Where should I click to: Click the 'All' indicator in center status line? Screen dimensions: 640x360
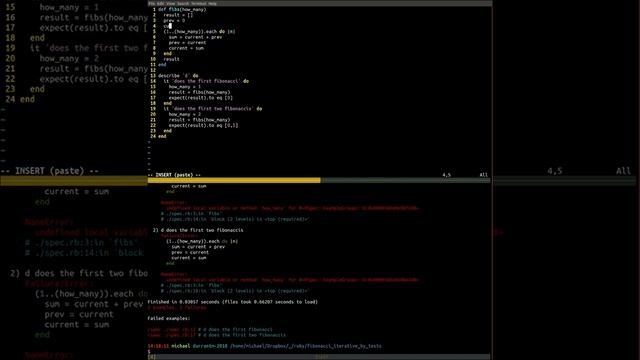pos(484,175)
